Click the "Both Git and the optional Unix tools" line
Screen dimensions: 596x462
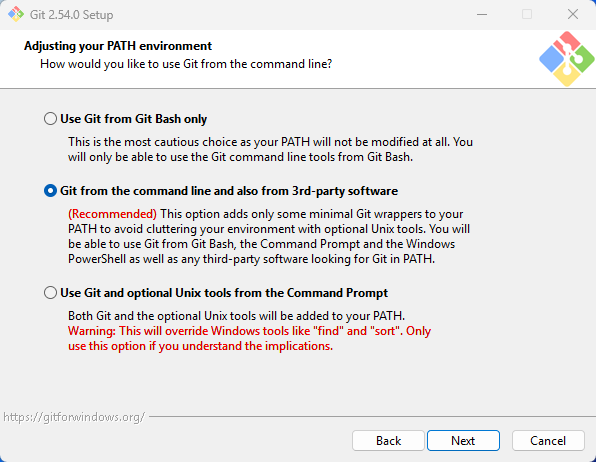(236, 316)
